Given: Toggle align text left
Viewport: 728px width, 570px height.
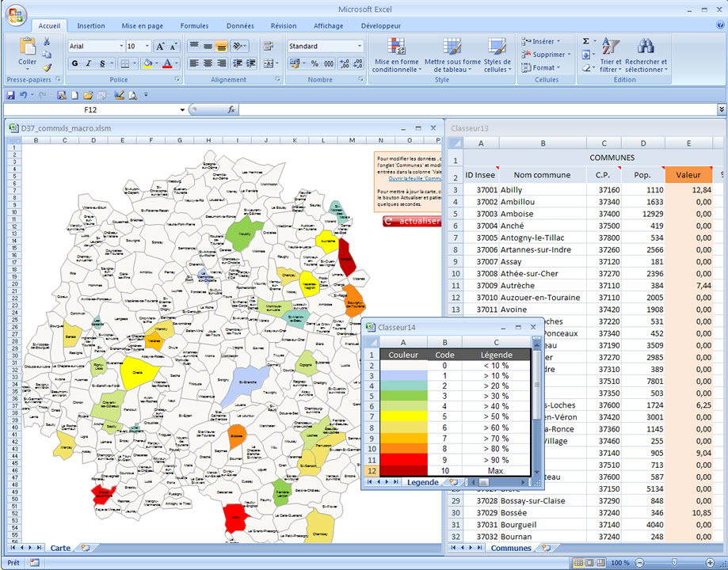Looking at the screenshot, I should tap(194, 63).
